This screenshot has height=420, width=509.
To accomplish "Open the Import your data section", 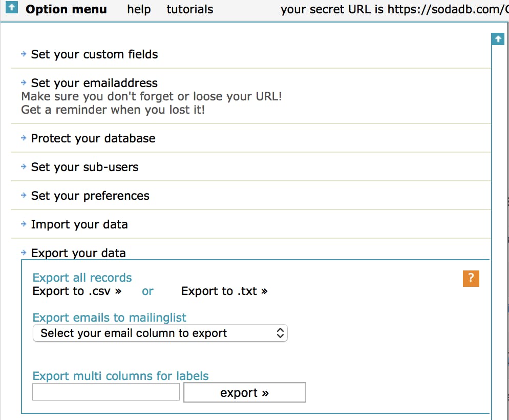I will click(x=79, y=224).
